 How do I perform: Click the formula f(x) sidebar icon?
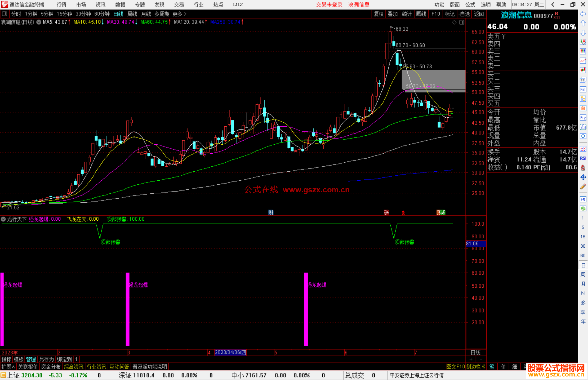click(583, 127)
